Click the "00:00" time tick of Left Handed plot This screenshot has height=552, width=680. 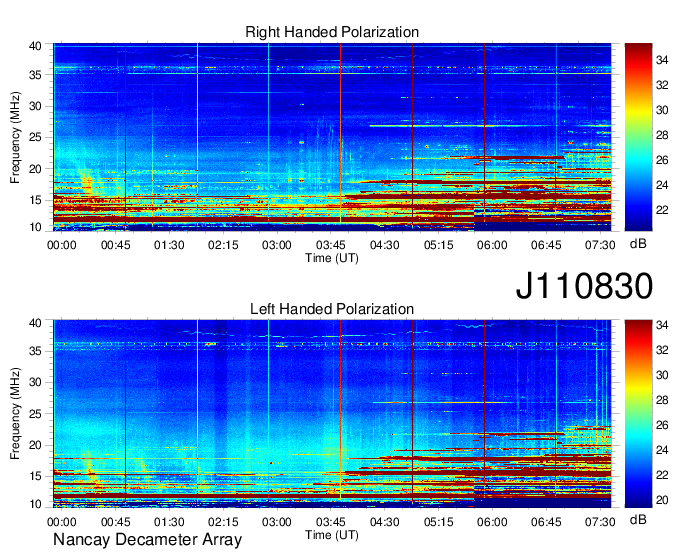(62, 522)
